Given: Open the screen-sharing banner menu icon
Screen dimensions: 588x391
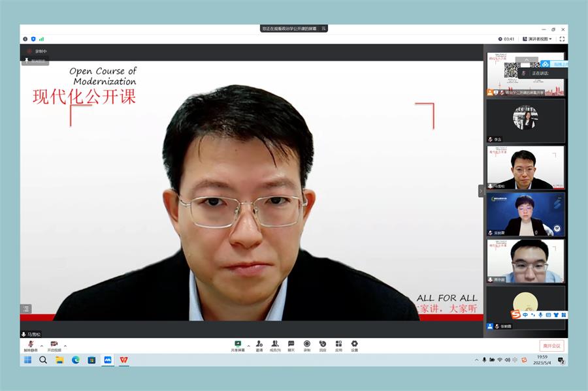Looking at the screenshot, I should point(323,29).
